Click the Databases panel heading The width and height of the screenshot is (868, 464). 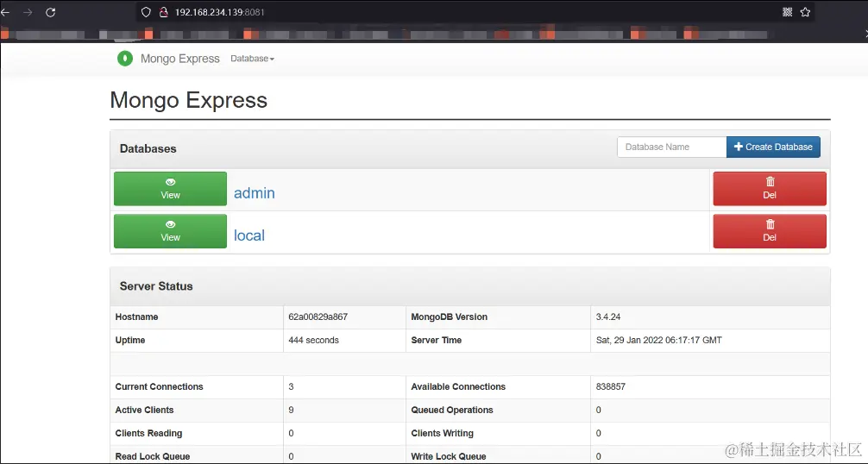(x=148, y=148)
